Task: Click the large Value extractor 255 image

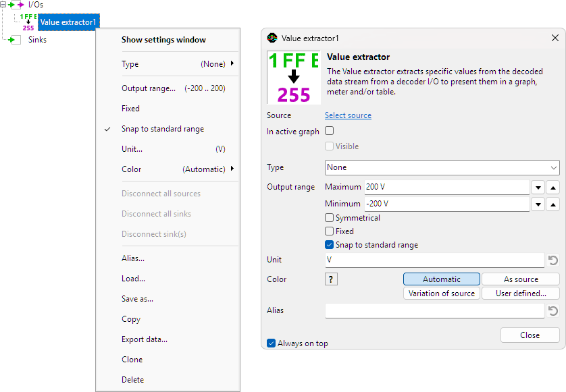Action: click(293, 78)
